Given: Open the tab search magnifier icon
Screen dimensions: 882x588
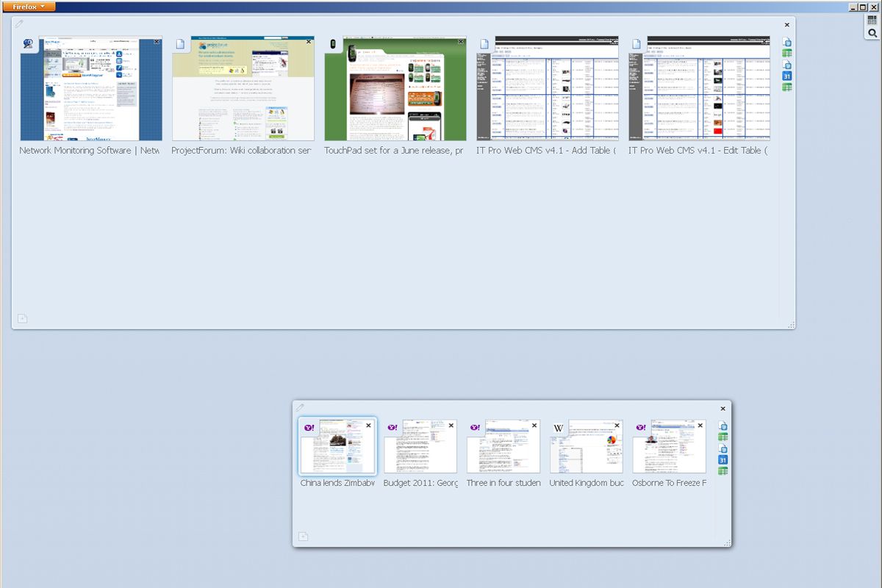Looking at the screenshot, I should 872,33.
